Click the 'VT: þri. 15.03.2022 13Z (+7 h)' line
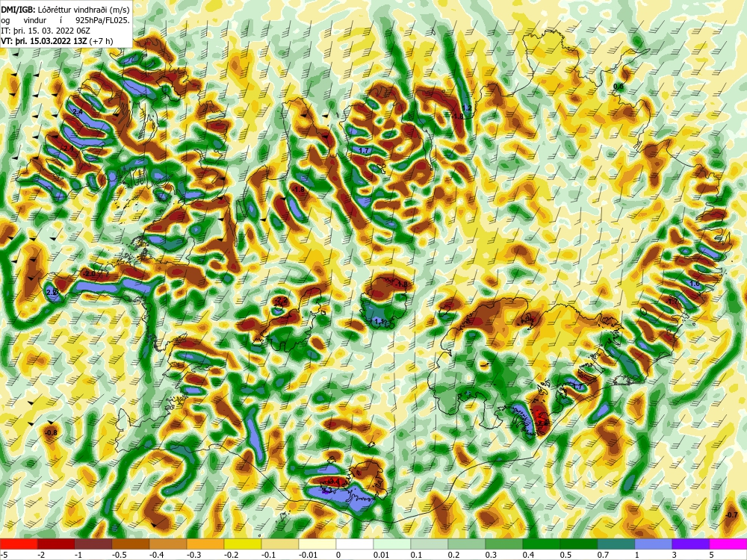The image size is (747, 560). tap(58, 41)
